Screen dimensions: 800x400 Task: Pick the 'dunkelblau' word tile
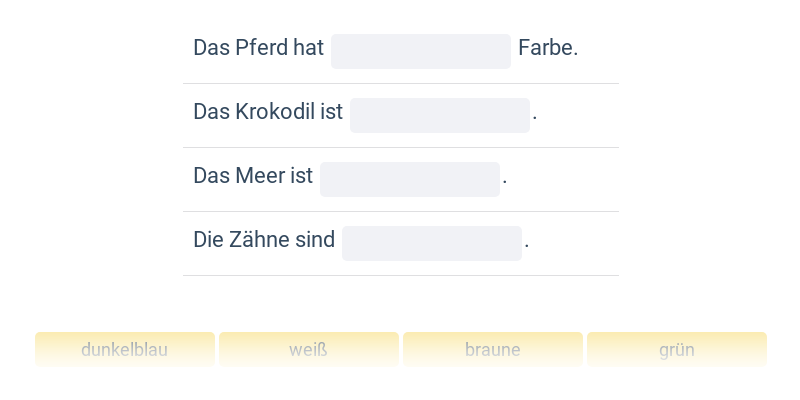(125, 350)
